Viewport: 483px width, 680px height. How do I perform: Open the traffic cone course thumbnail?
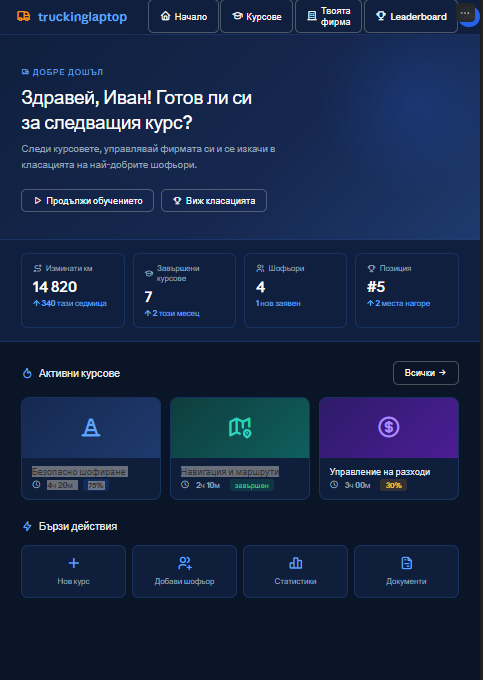coord(91,428)
